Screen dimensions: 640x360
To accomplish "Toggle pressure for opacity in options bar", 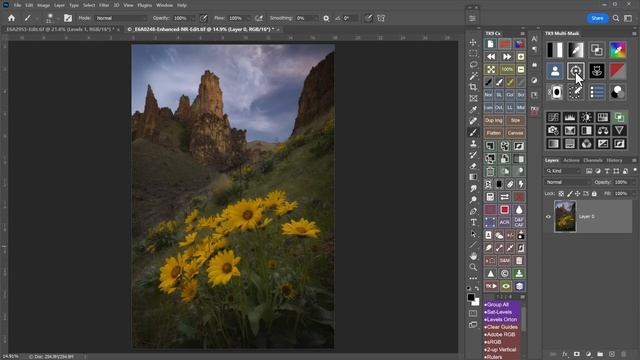I will click(x=204, y=18).
